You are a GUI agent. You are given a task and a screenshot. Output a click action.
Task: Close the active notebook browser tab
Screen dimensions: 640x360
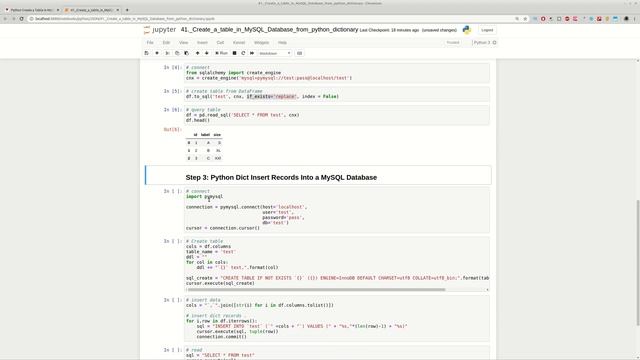[x=118, y=10]
